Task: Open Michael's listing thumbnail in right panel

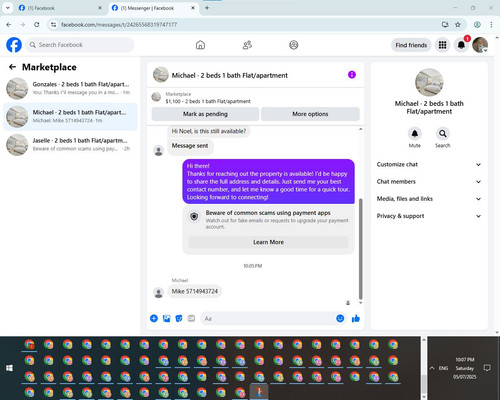Action: 429,82
